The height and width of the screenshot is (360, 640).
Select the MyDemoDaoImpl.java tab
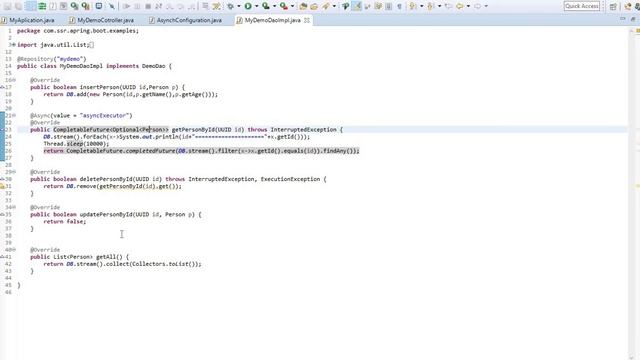272,20
